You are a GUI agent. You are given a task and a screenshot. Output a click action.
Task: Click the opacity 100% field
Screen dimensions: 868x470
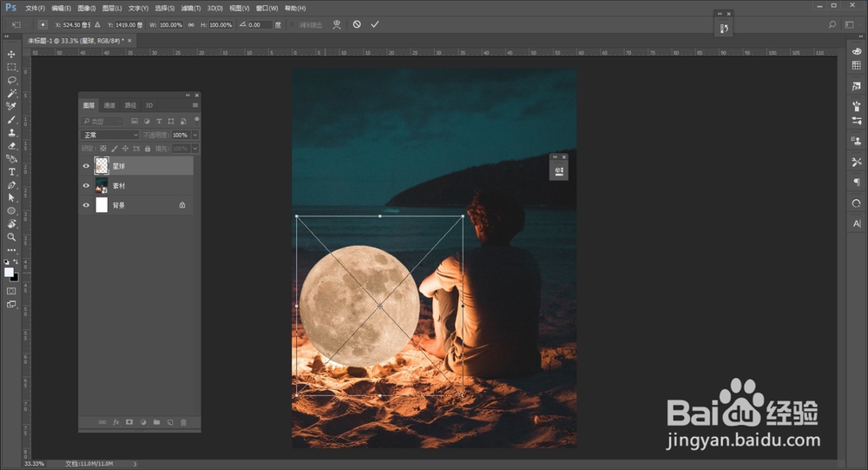[x=181, y=135]
